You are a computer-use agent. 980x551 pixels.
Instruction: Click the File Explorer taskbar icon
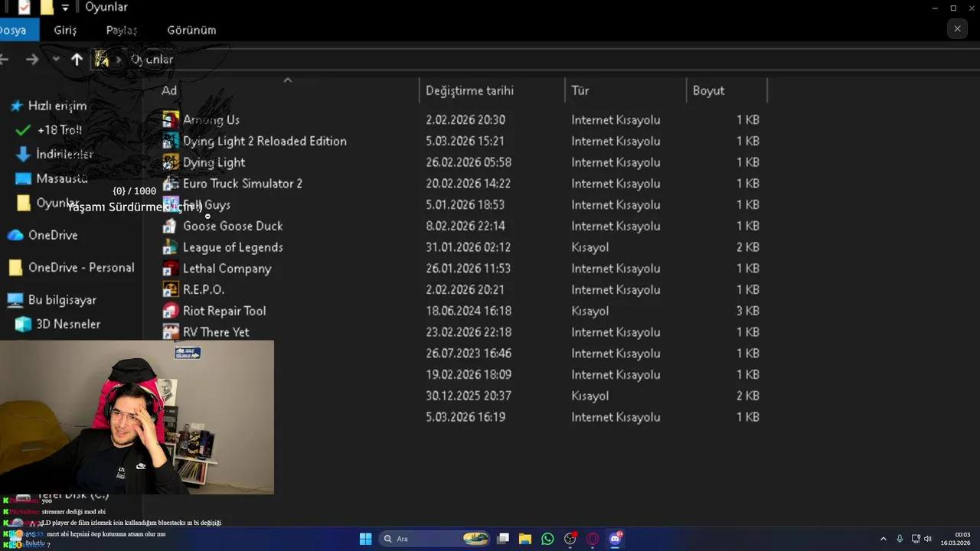[x=525, y=539]
